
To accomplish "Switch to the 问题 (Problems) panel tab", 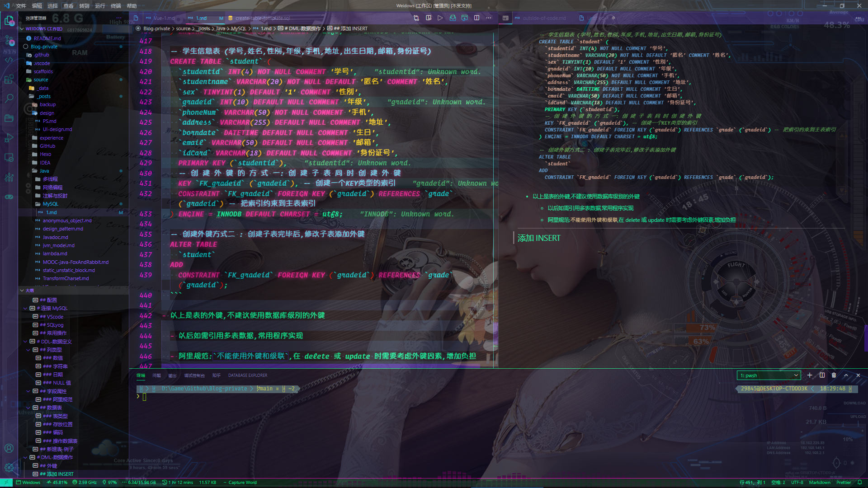I will 156,375.
